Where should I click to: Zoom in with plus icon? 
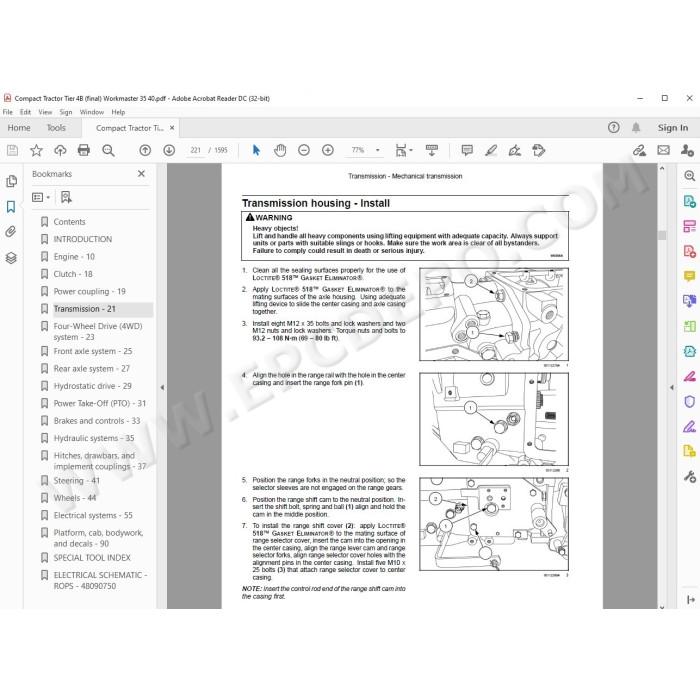coord(328,150)
